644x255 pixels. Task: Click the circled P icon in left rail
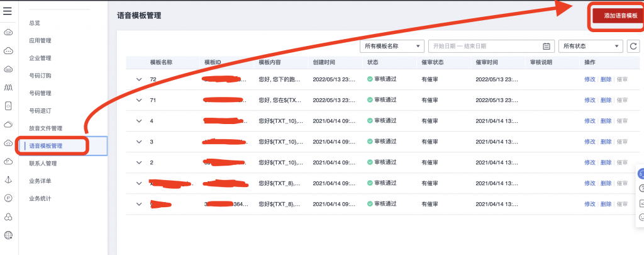(x=8, y=198)
